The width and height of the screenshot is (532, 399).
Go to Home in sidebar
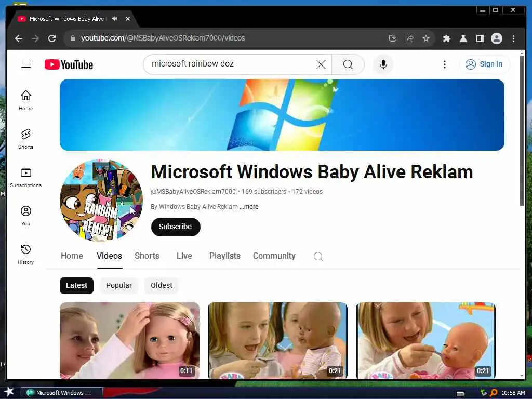point(26,100)
